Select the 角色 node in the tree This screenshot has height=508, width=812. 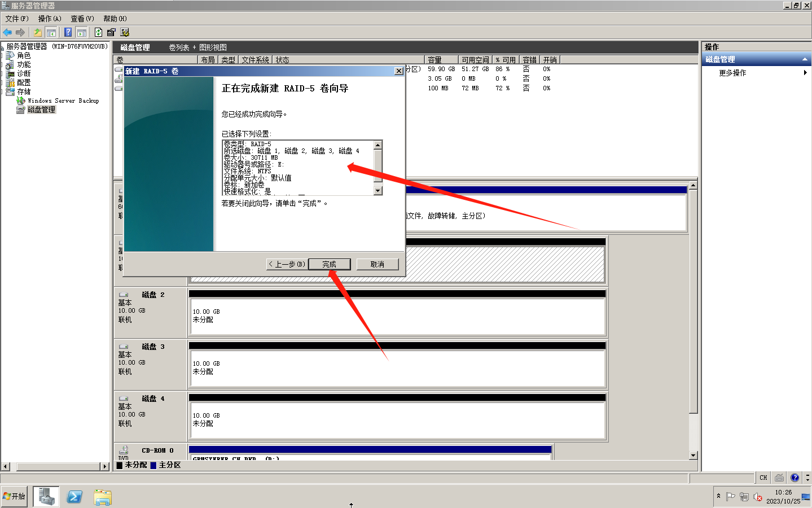(24, 55)
